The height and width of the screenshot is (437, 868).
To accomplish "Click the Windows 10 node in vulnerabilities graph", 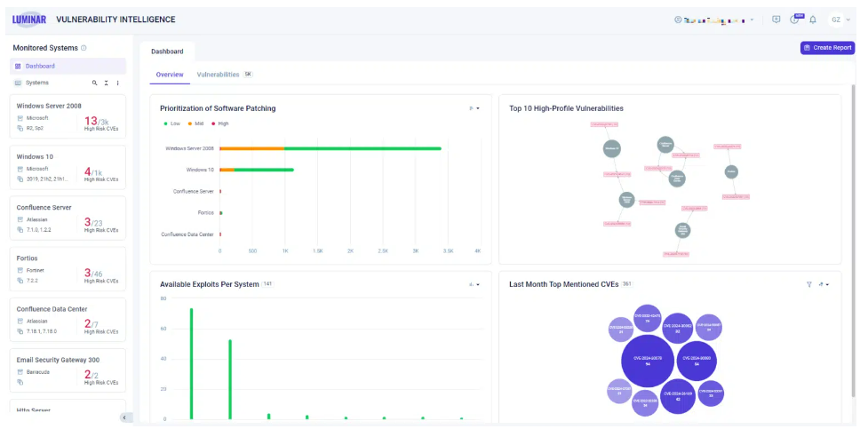I will click(x=612, y=148).
